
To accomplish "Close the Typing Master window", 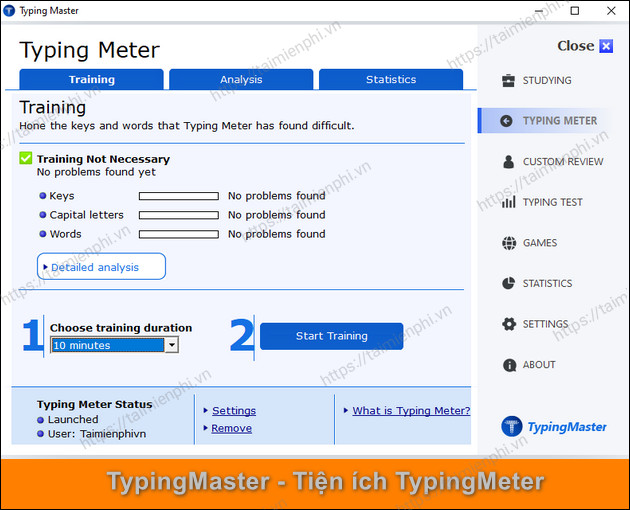I will pos(611,11).
